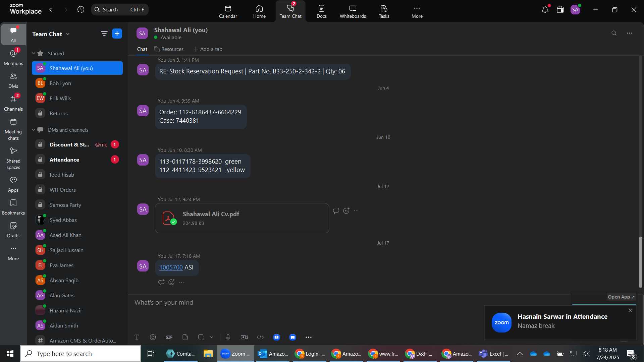The image size is (644, 362).
Task: Switch to the Home tab
Action: pyautogui.click(x=259, y=12)
